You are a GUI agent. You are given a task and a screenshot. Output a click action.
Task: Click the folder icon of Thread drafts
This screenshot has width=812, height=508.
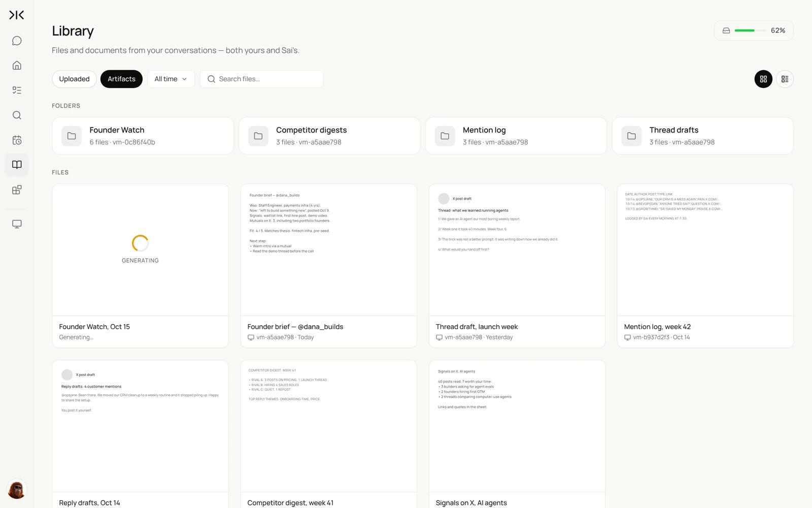tap(632, 136)
